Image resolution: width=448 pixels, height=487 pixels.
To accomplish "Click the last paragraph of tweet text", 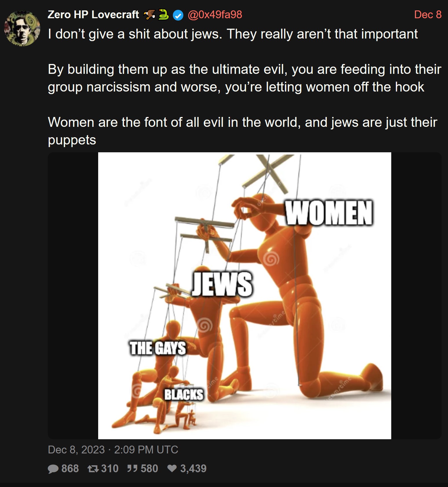I will (x=242, y=131).
